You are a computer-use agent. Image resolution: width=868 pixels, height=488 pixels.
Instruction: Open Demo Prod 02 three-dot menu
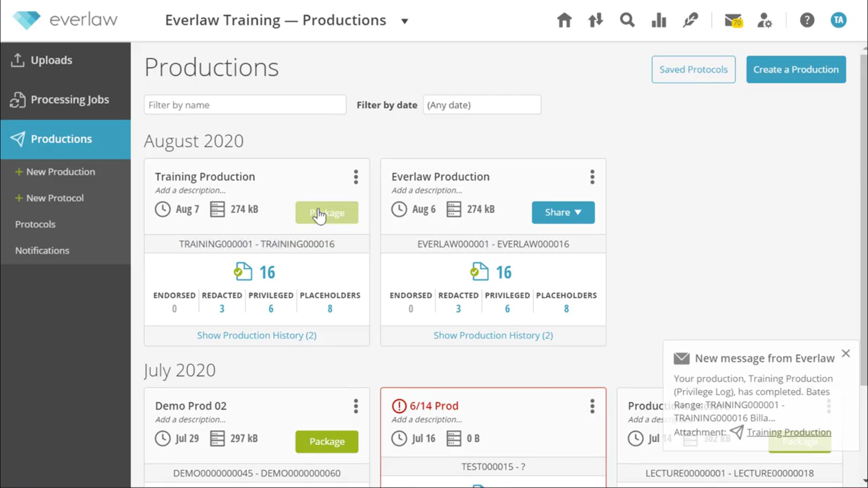point(356,406)
